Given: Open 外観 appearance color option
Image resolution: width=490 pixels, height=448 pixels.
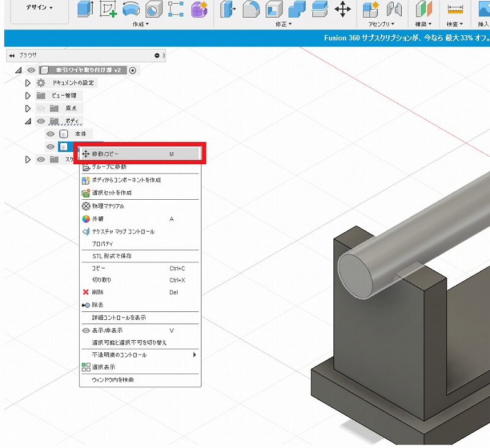Looking at the screenshot, I should pos(99,219).
